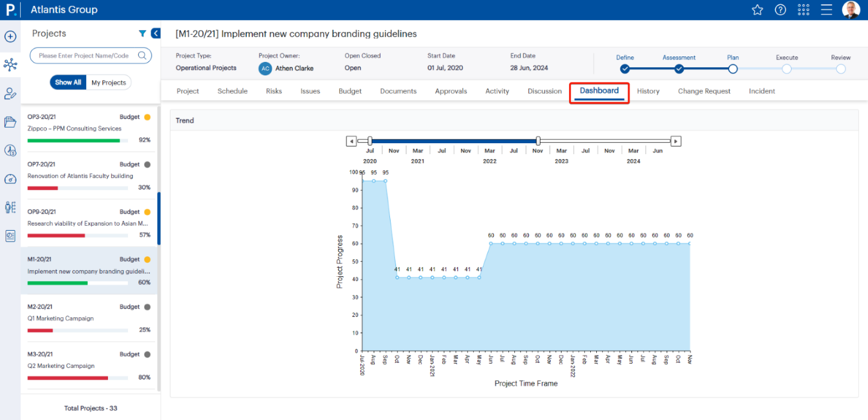Image resolution: width=868 pixels, height=420 pixels.
Task: Open the Activity tab
Action: 497,91
